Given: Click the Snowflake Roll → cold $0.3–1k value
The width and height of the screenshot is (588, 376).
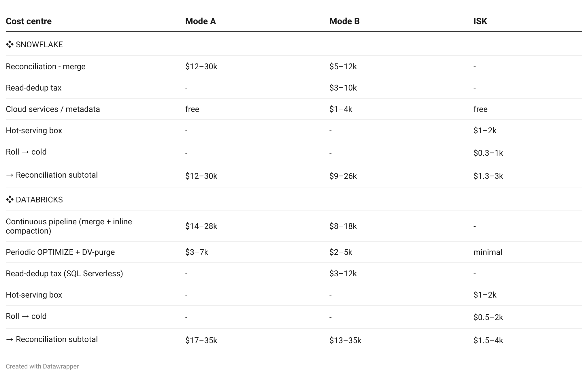Looking at the screenshot, I should coord(488,153).
